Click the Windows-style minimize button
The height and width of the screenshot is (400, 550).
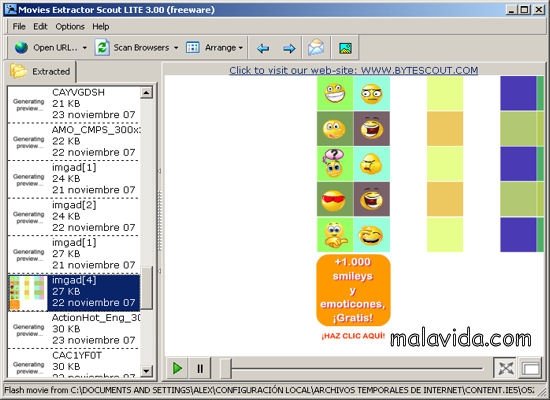tap(512, 10)
